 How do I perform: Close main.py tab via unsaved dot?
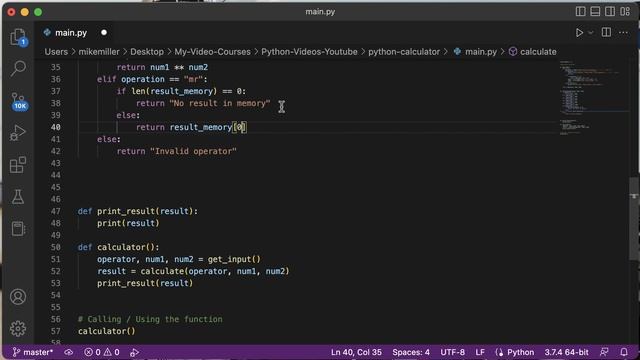104,33
